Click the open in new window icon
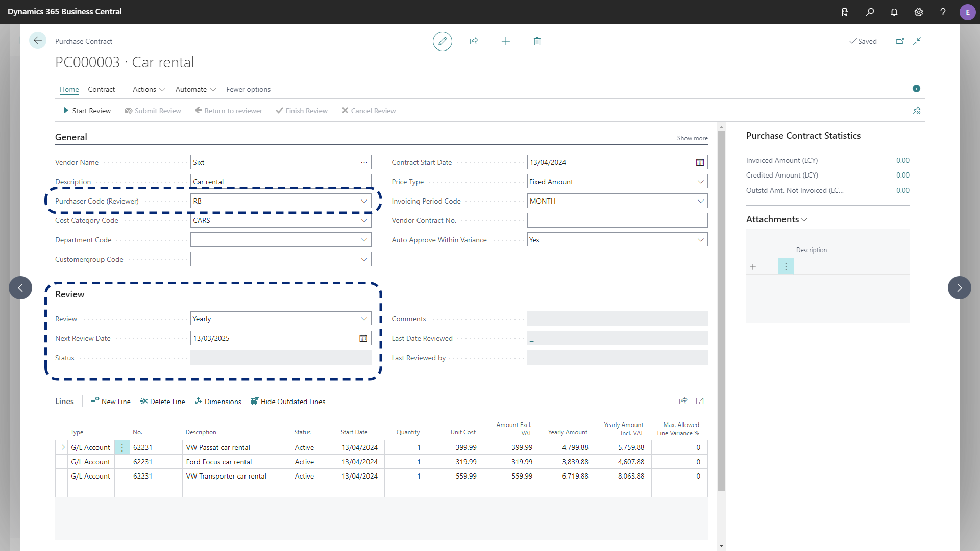Image resolution: width=980 pixels, height=551 pixels. pos(900,41)
